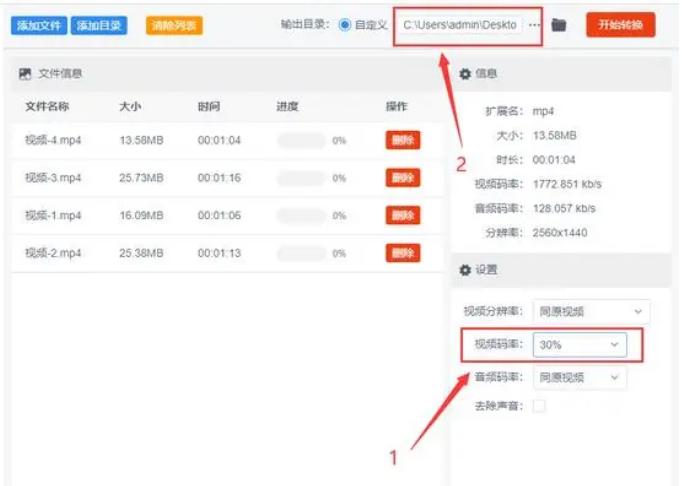Open the output folder icon
Screen dimensions: 682x486
(x=559, y=25)
